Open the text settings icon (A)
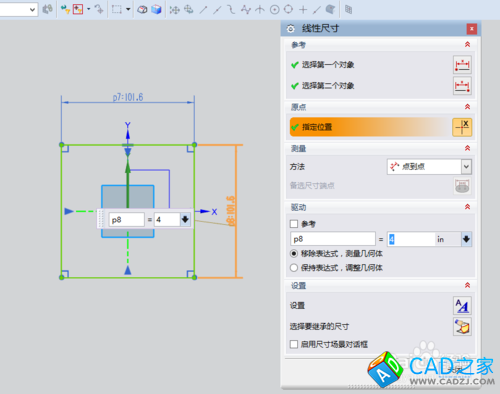Screen dimensions: 500x394 [x=462, y=306]
